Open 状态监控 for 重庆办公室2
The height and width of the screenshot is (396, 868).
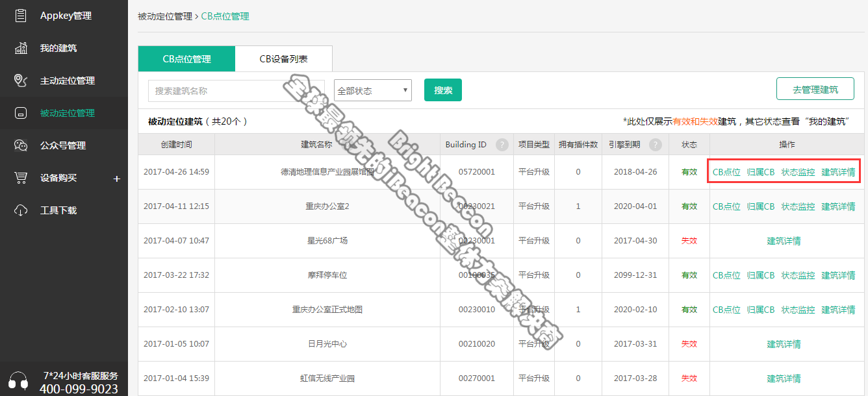pyautogui.click(x=798, y=206)
